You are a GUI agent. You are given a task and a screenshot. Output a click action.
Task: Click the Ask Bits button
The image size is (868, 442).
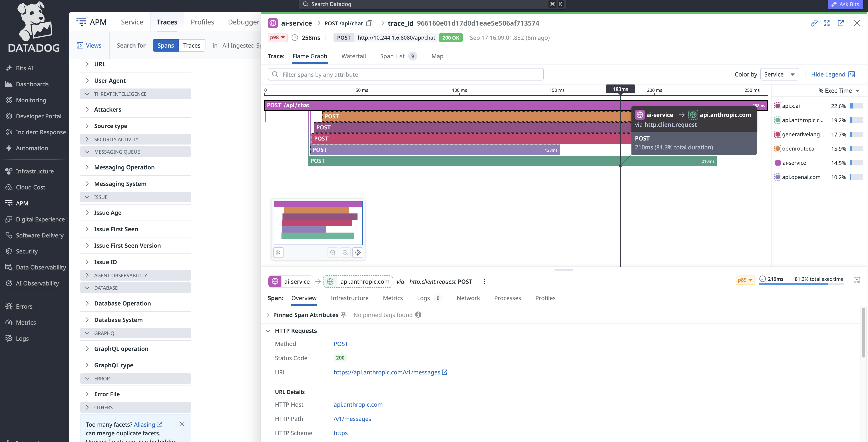click(845, 4)
